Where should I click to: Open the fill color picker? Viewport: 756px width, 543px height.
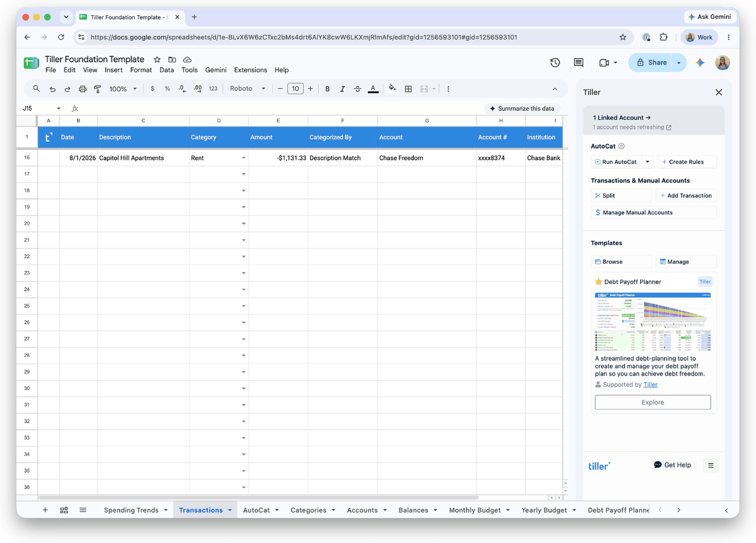[392, 89]
